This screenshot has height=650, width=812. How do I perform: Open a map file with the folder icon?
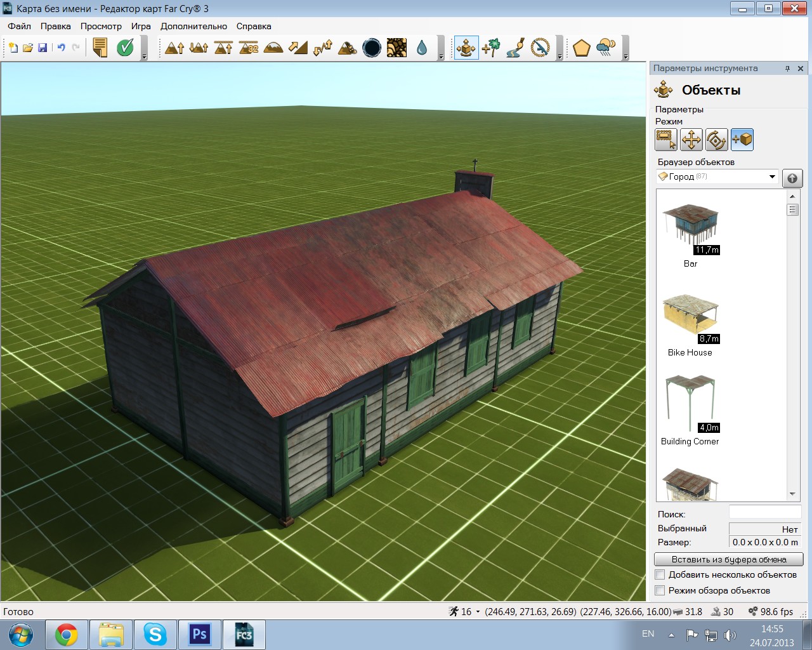tap(28, 48)
